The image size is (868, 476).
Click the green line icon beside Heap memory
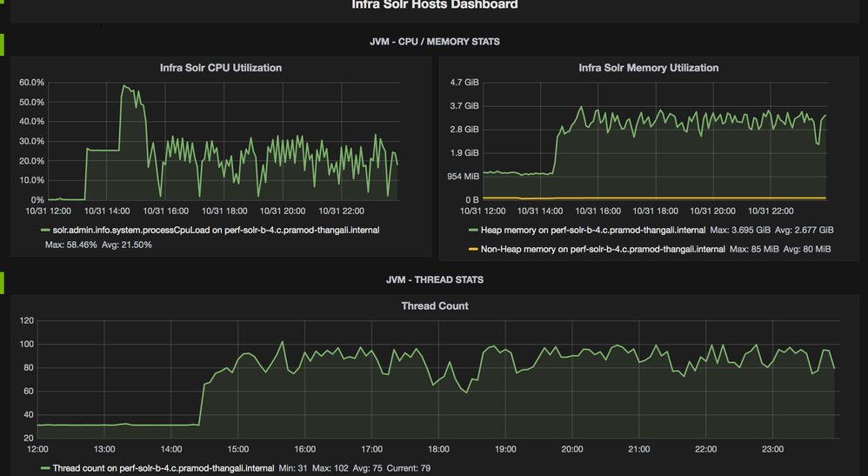(x=473, y=231)
